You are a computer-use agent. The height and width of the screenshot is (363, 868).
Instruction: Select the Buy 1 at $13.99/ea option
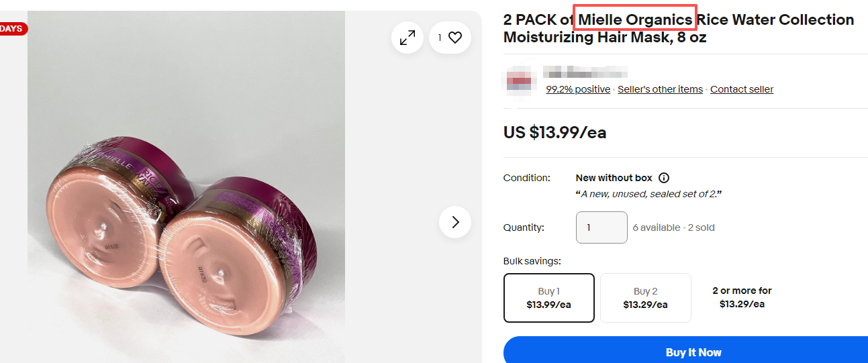click(548, 298)
